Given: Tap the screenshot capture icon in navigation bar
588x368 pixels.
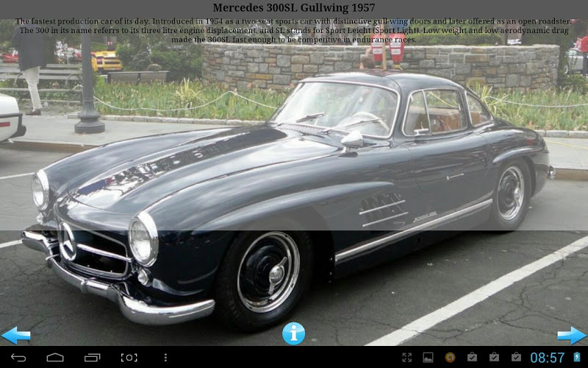Looking at the screenshot, I should (x=129, y=358).
